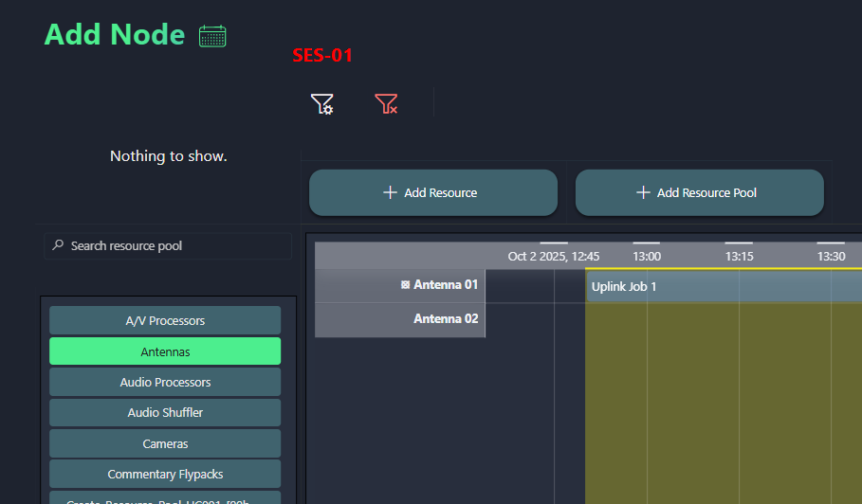
Task: Click the 13:15 timeline marker
Action: click(x=739, y=256)
